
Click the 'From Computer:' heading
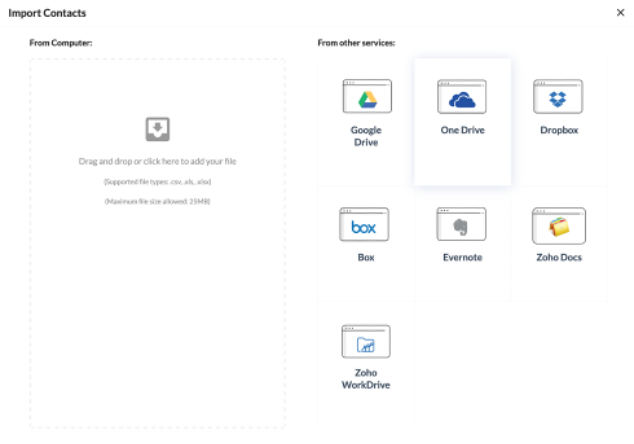pyautogui.click(x=61, y=43)
